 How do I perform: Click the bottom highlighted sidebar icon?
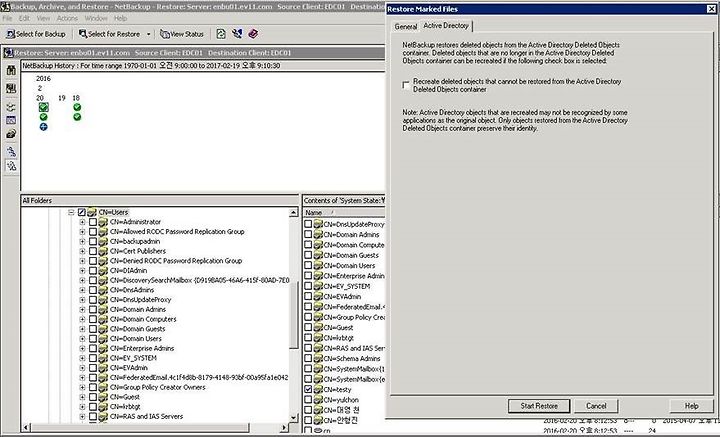pyautogui.click(x=11, y=166)
